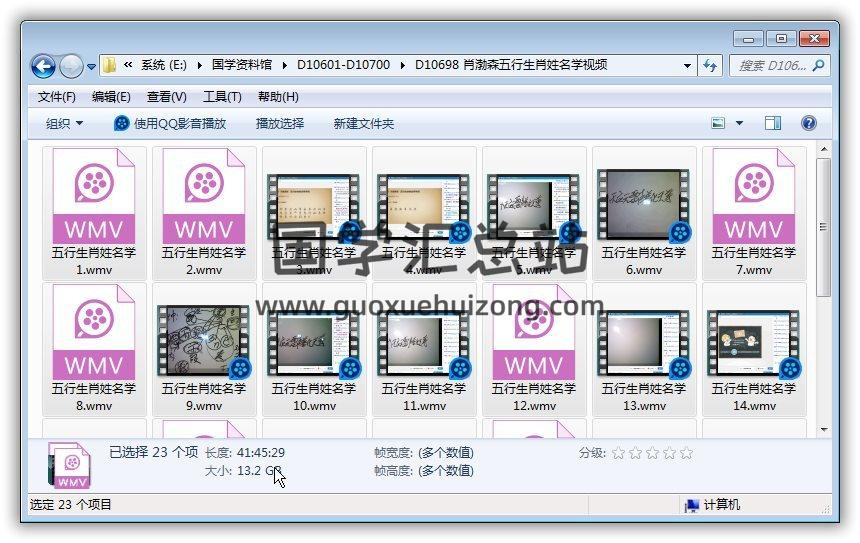Screen dimensions: 860x543
Task: Select the 五行生肖姓名学4.wmv thumbnail
Action: pyautogui.click(x=424, y=207)
